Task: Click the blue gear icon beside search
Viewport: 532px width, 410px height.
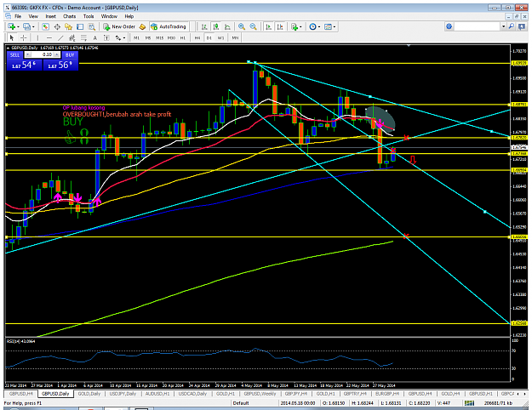Action: pos(449,26)
